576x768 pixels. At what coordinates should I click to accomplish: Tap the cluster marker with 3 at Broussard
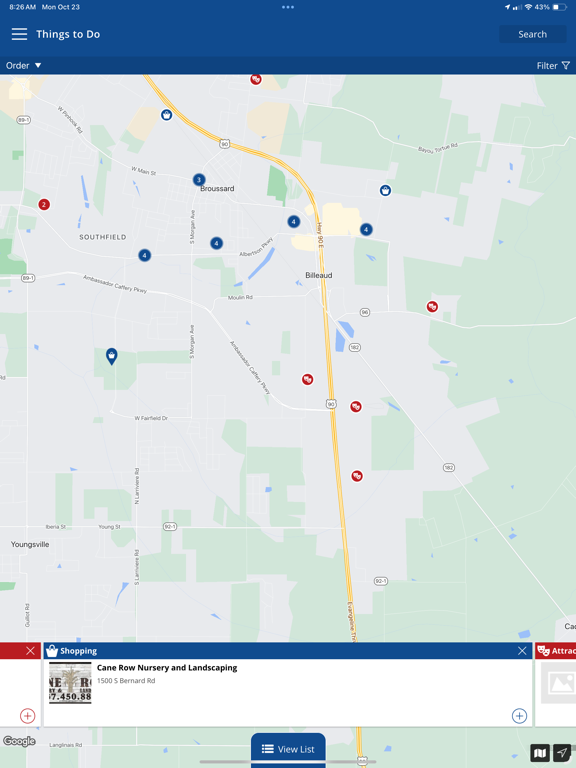click(199, 180)
